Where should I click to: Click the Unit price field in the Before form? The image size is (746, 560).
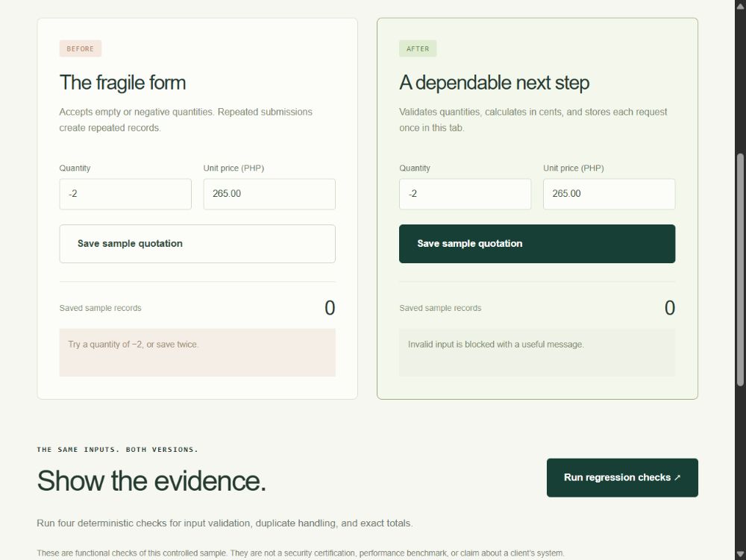click(x=269, y=194)
